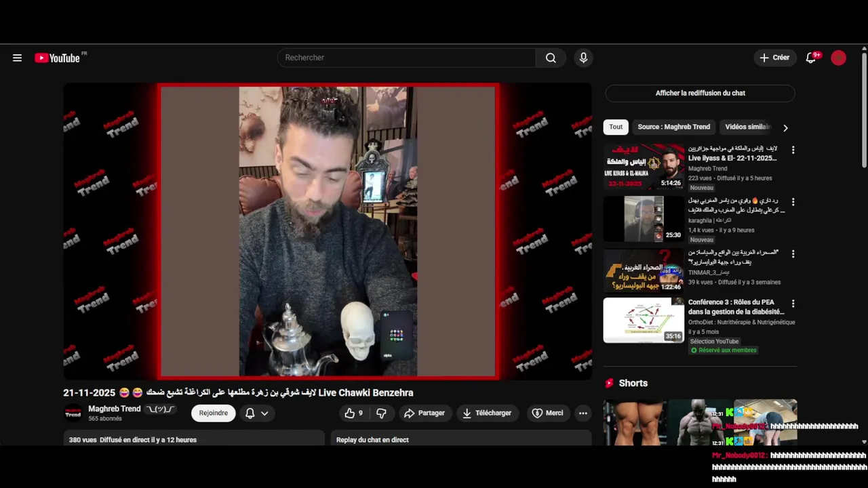Click the Merci button
Viewport: 868px width, 488px height.
tap(548, 413)
